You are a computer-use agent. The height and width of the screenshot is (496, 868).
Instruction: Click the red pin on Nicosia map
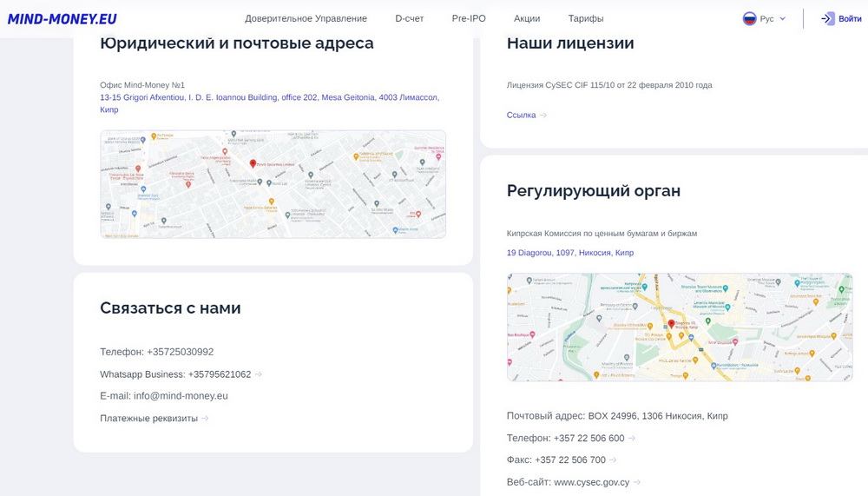[x=671, y=324]
